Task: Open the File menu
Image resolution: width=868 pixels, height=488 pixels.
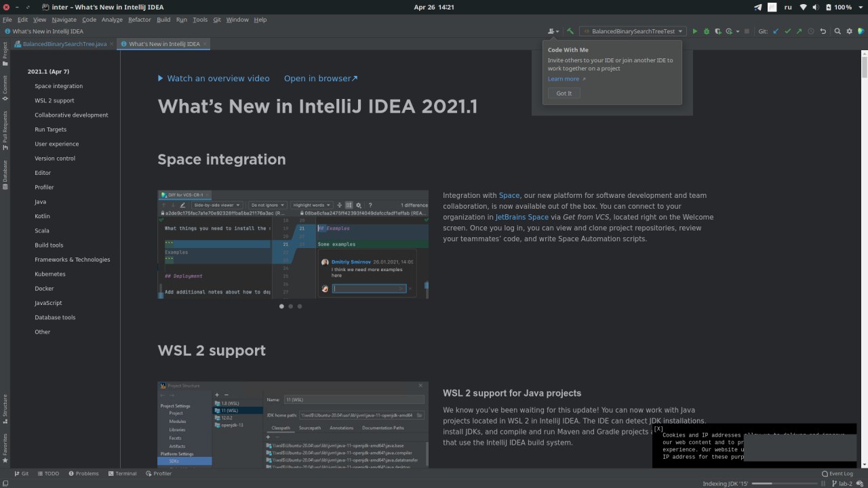Action: click(x=7, y=20)
